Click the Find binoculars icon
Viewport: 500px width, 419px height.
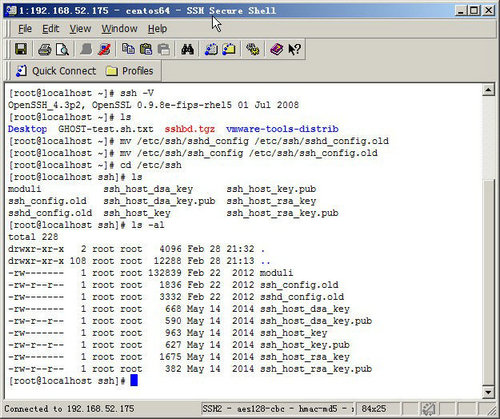(187, 49)
